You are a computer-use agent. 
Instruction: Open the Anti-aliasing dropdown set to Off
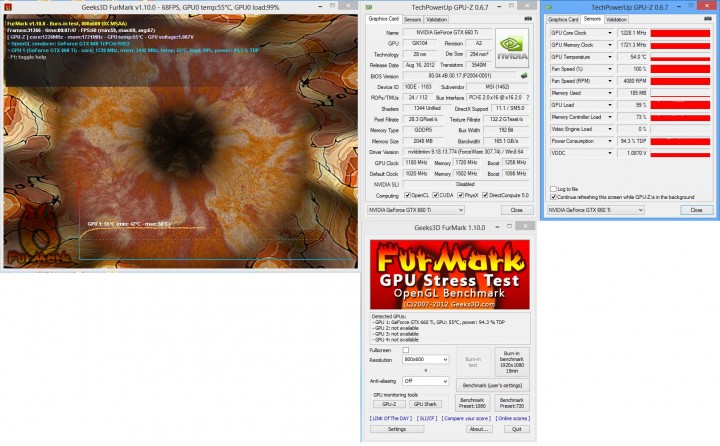pos(425,381)
